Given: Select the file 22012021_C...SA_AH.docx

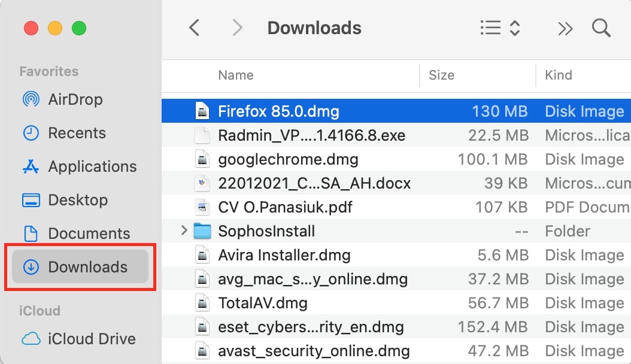Looking at the screenshot, I should pyautogui.click(x=314, y=183).
